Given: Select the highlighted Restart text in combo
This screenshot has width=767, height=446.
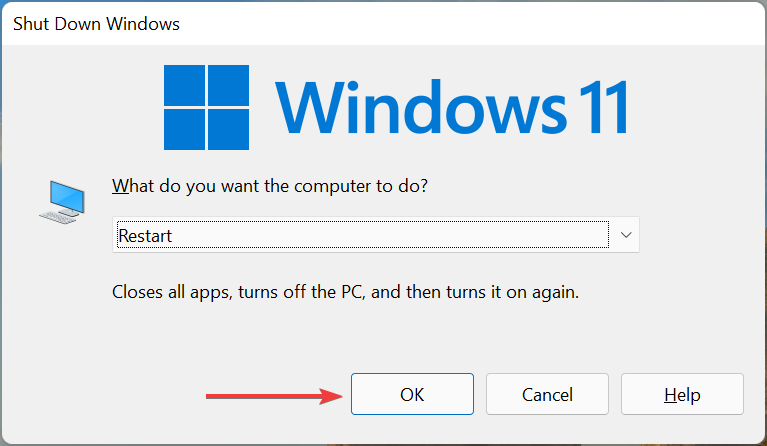Looking at the screenshot, I should click(146, 236).
